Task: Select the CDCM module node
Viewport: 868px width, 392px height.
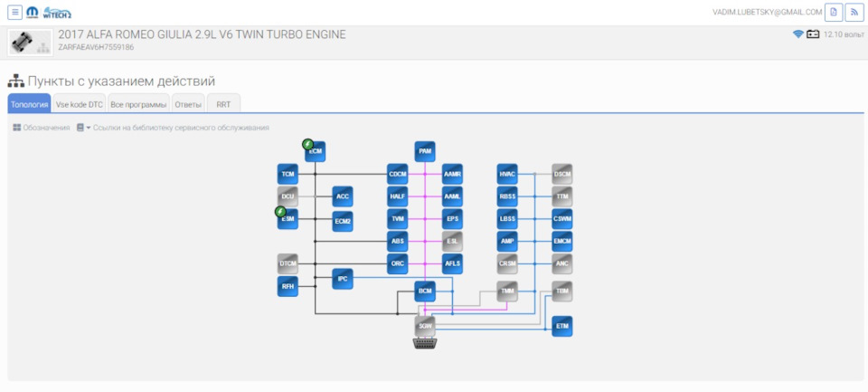Action: 398,174
